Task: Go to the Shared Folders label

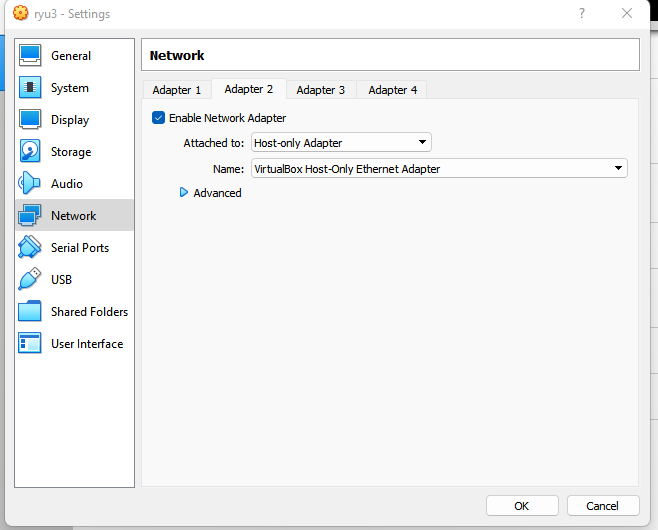Action: tap(89, 312)
